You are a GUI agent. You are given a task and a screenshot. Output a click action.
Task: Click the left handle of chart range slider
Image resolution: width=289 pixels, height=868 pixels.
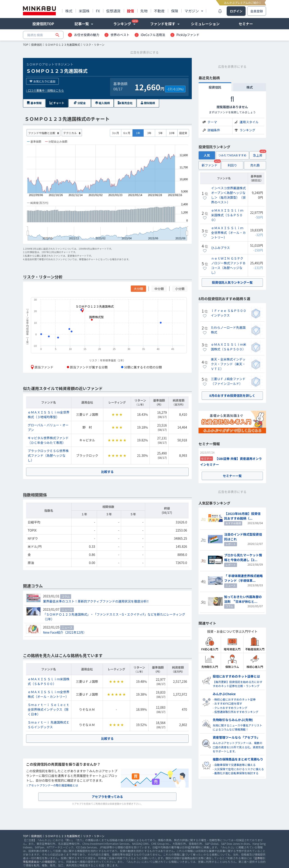click(28, 233)
